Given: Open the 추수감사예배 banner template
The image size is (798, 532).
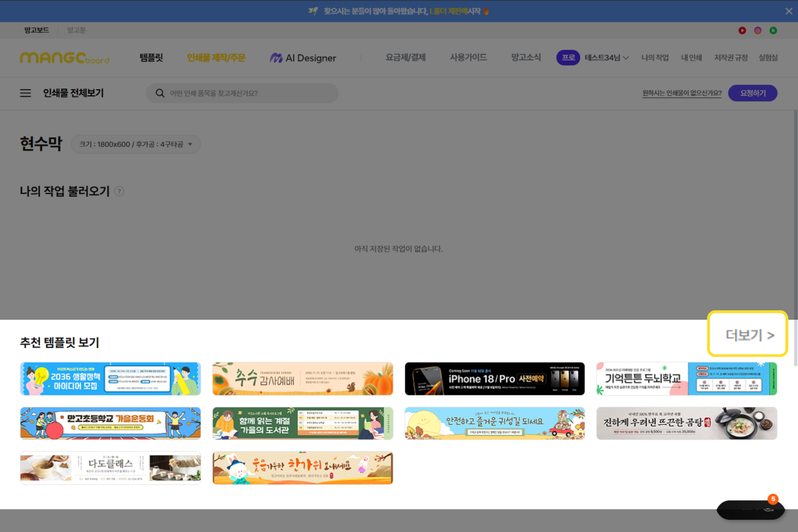Looking at the screenshot, I should point(303,379).
